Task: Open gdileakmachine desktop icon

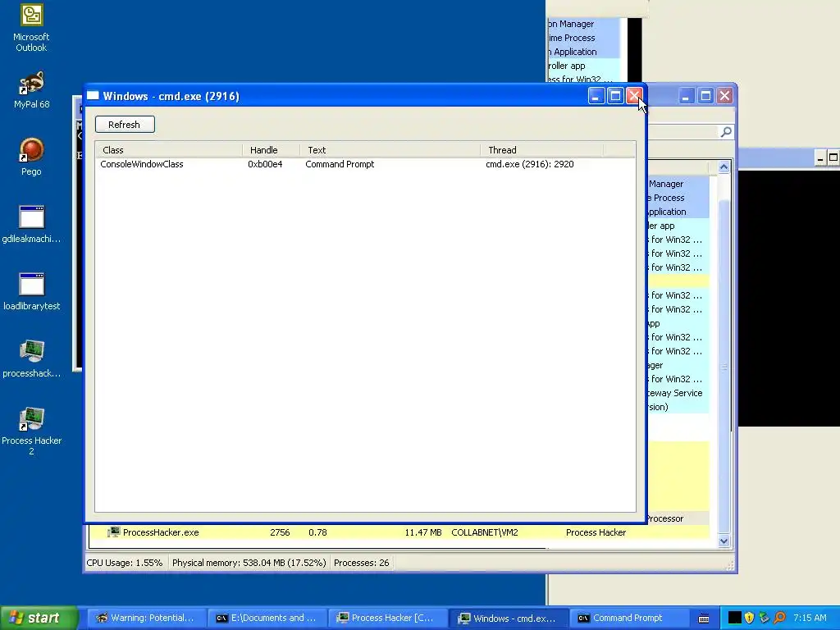Action: pos(31,225)
